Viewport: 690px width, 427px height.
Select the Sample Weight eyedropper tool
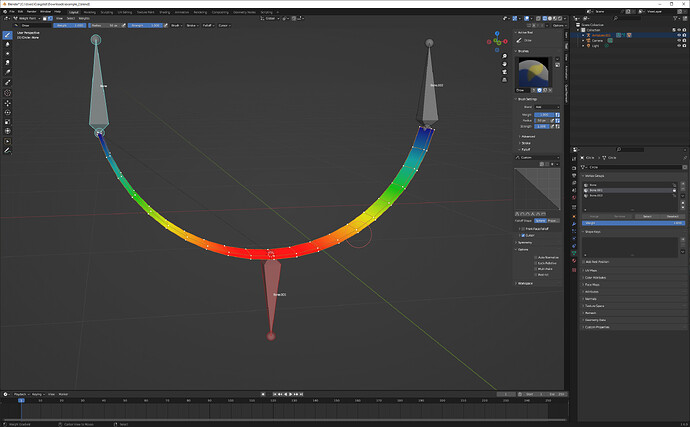(7, 82)
